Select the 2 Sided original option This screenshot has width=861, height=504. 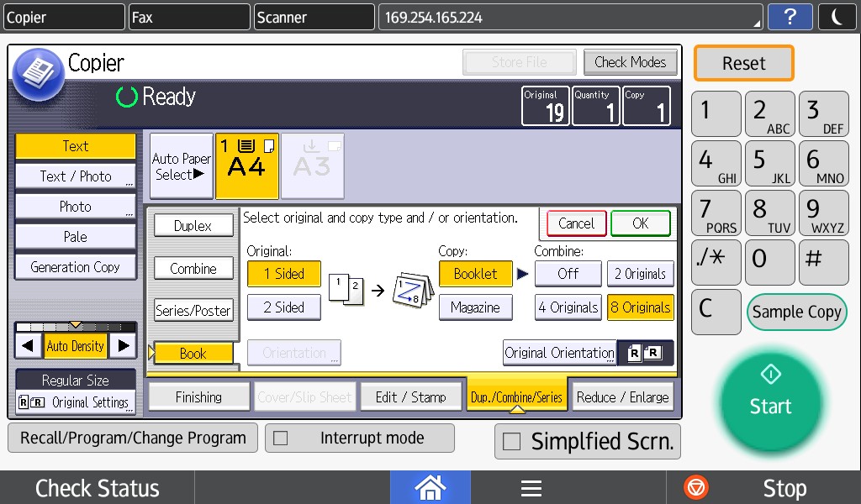283,307
